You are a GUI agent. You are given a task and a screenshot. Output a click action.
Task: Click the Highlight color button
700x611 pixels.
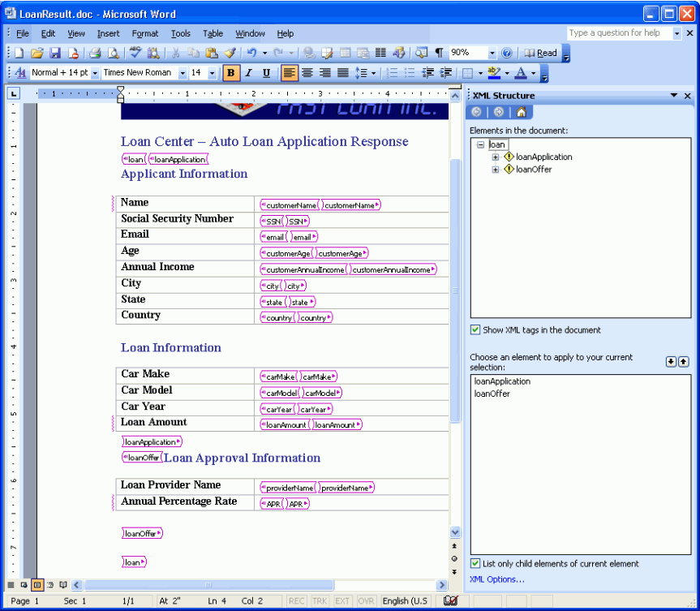(x=494, y=73)
